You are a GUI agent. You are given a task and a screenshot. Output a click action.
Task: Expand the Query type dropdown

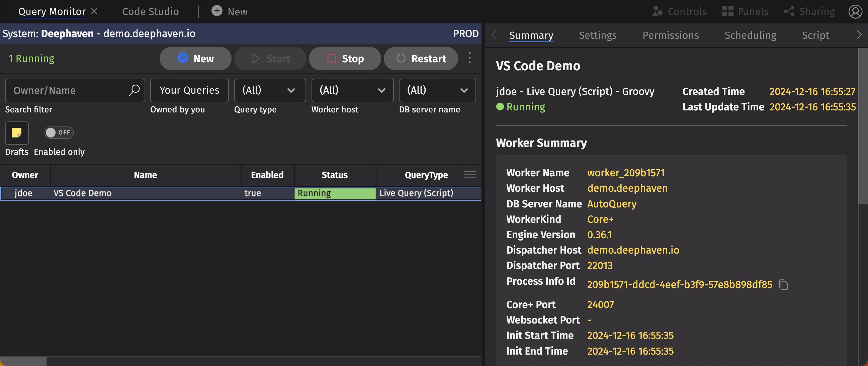270,90
